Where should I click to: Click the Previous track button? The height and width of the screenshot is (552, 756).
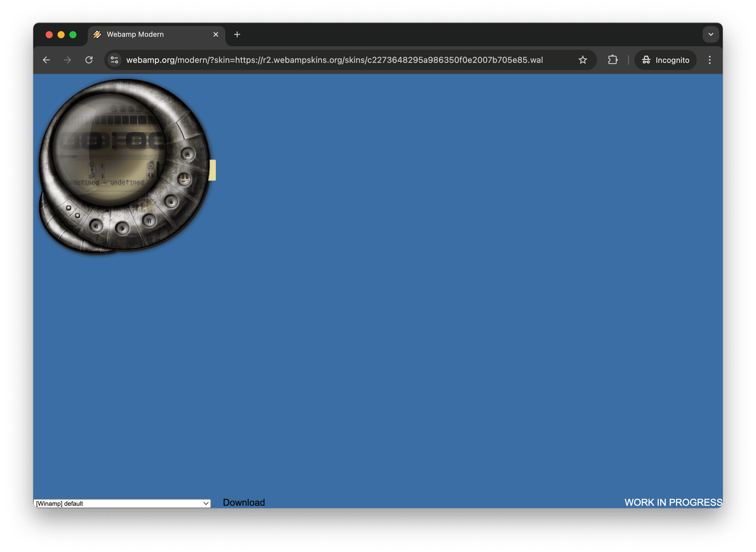pyautogui.click(x=97, y=227)
